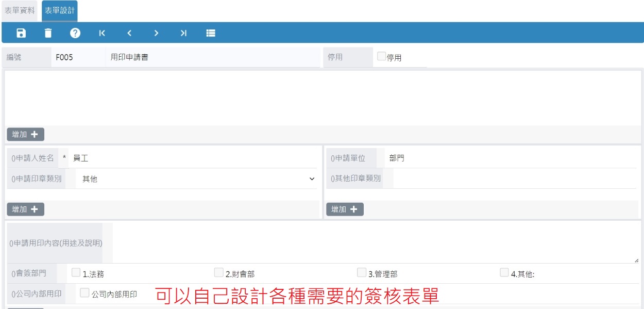
Task: Switch to the 表單資料 tab
Action: point(20,9)
